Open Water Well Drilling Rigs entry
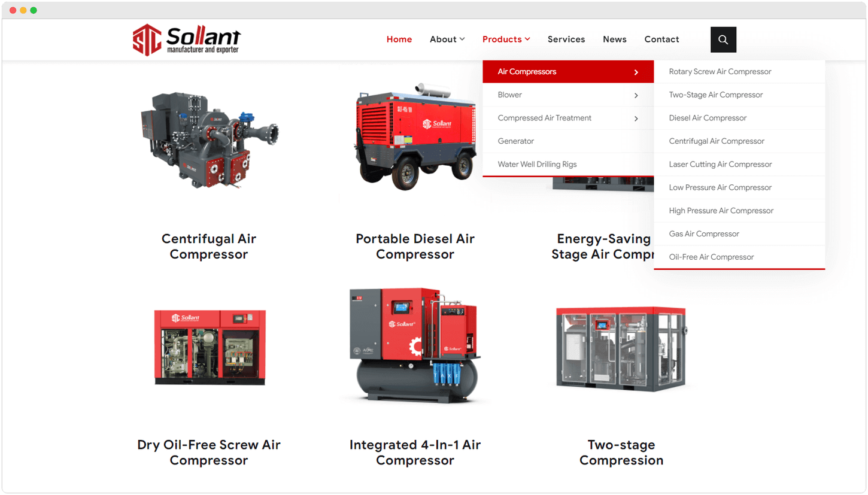 [568, 165]
